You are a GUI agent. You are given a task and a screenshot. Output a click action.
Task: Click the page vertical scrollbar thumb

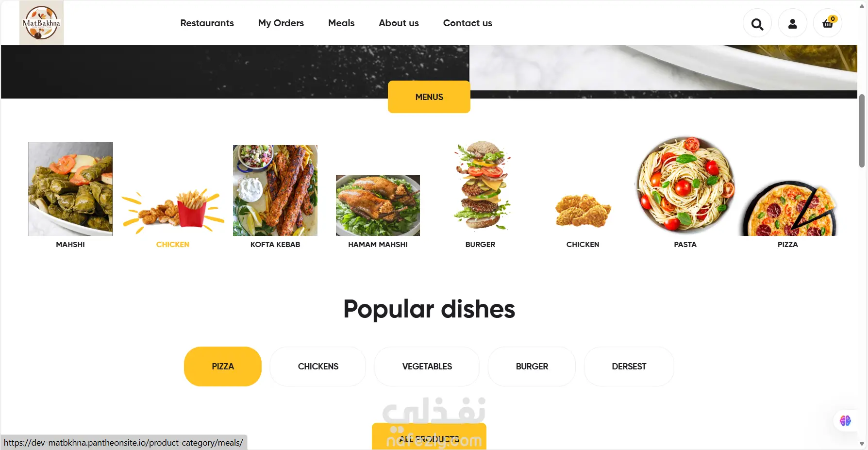point(862,131)
